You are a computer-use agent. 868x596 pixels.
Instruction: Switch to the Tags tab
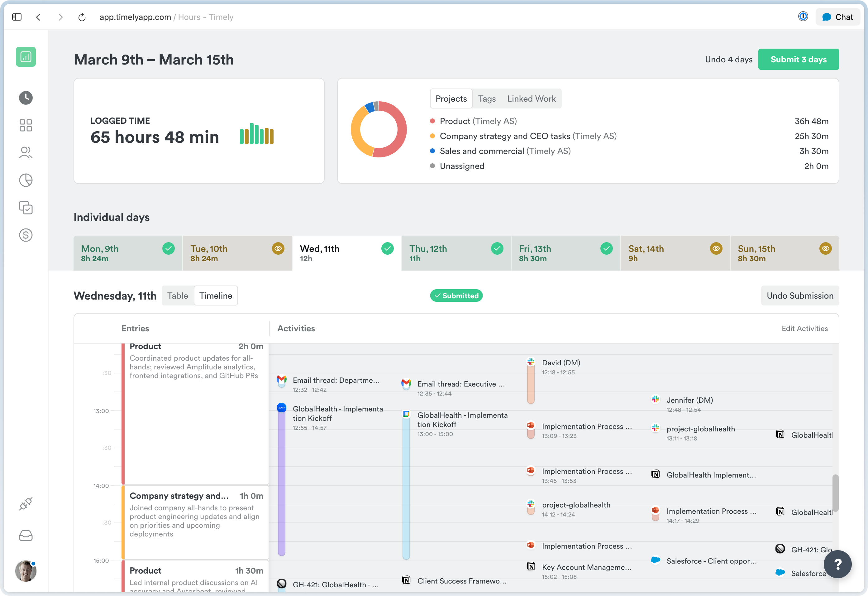(487, 99)
